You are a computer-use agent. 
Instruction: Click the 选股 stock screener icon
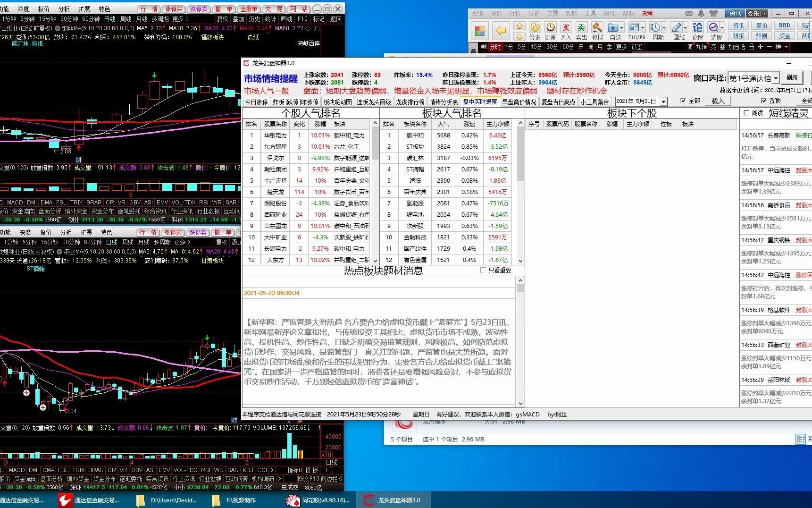coord(713,28)
